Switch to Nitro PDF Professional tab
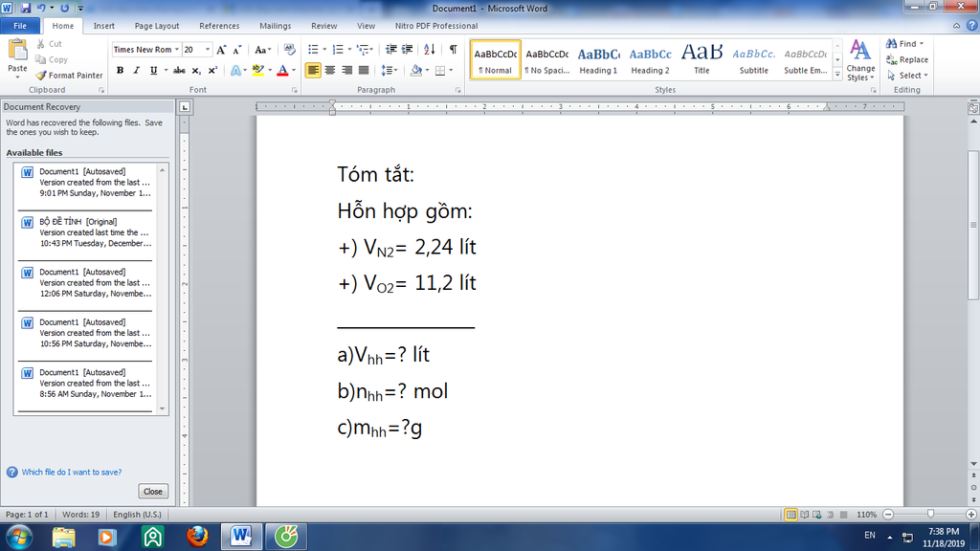Image resolution: width=980 pixels, height=551 pixels. tap(436, 26)
